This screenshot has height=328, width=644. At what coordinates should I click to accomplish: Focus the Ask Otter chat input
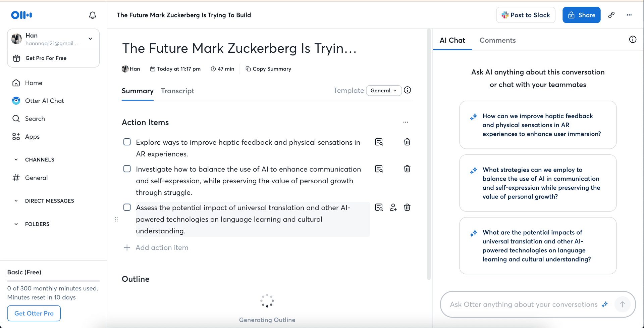(x=523, y=304)
